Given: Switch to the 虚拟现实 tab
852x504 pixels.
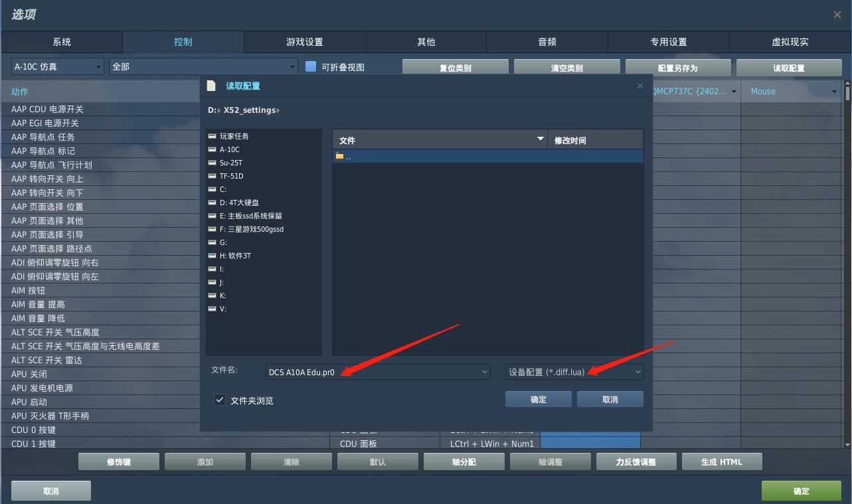Looking at the screenshot, I should coord(790,41).
